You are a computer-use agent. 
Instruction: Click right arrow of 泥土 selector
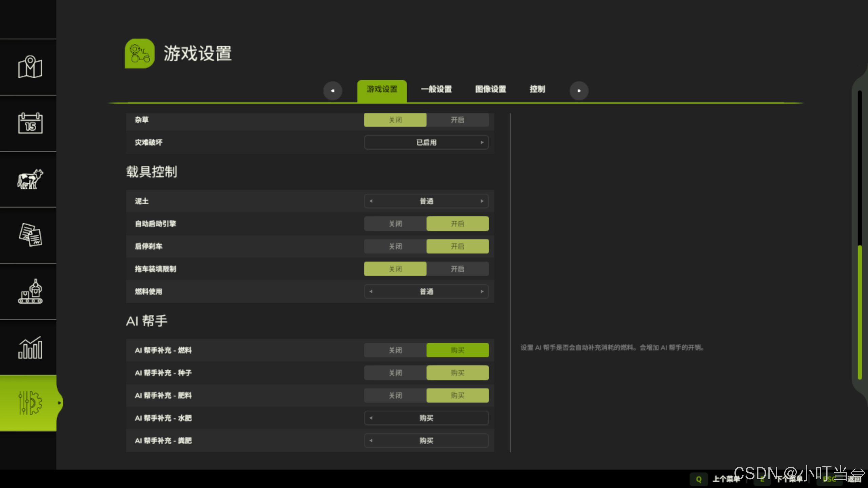point(482,201)
